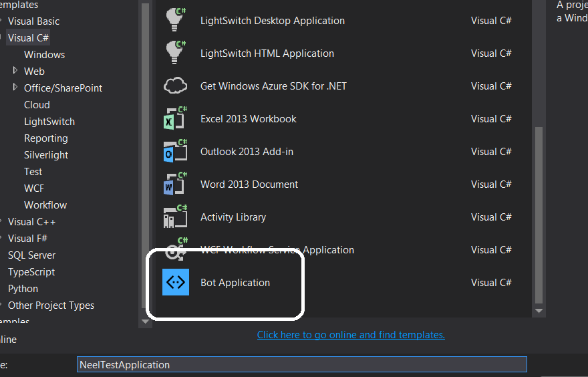Viewport: 588px width, 377px height.
Task: Select the WCF Workflow Service Application item
Action: click(x=277, y=250)
